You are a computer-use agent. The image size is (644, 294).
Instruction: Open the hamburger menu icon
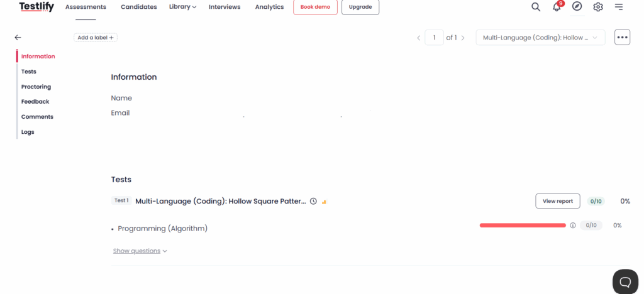point(619,7)
